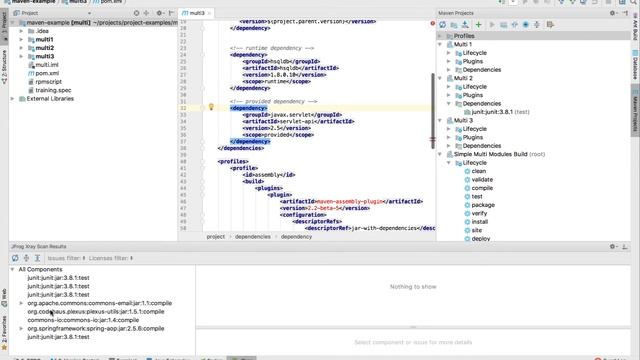Collapse Multi 1 node in Maven Projects
The image size is (640, 360).
(440, 44)
